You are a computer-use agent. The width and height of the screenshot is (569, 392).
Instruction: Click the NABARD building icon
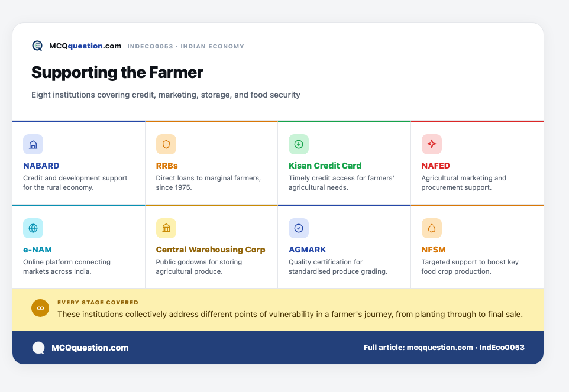click(33, 144)
